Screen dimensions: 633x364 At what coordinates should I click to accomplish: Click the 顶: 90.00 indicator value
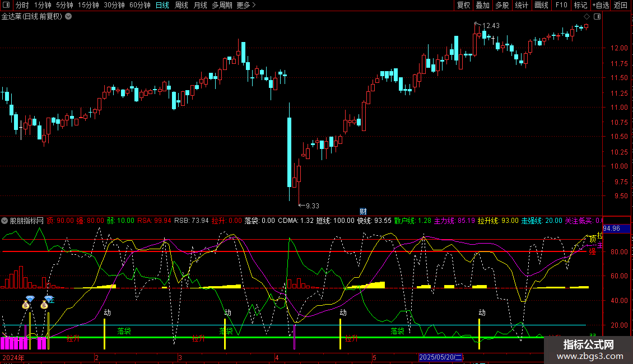[60, 221]
